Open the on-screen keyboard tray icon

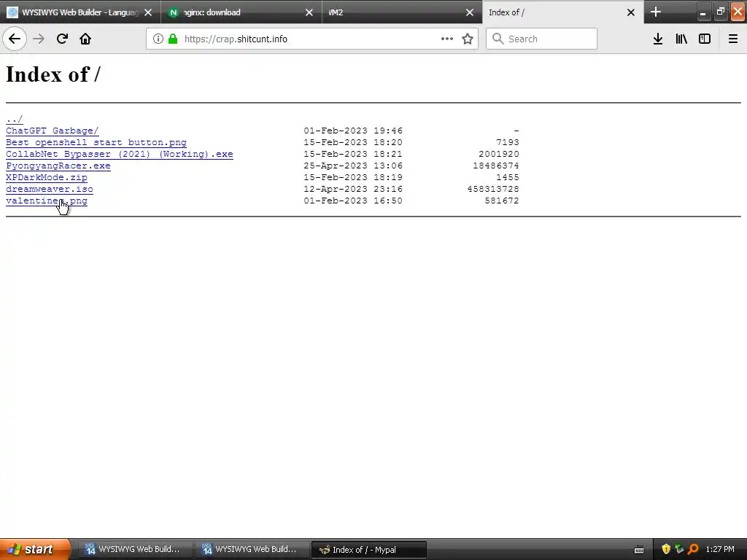639,550
